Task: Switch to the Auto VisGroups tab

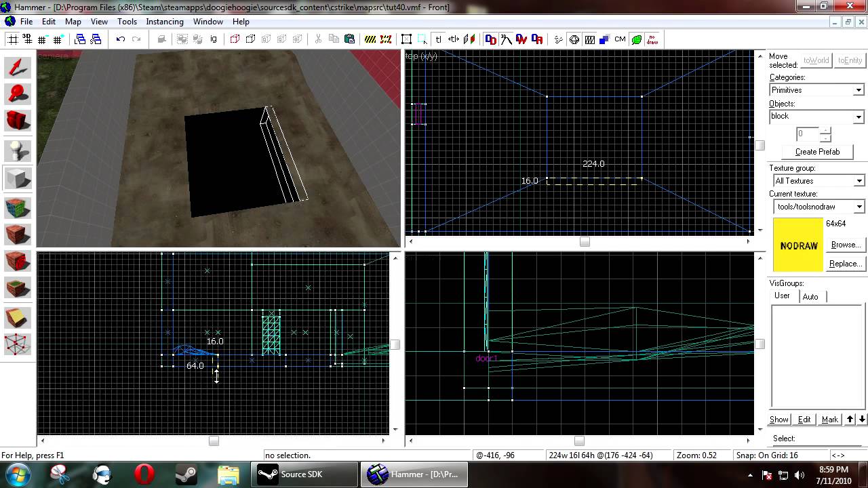Action: coord(810,296)
